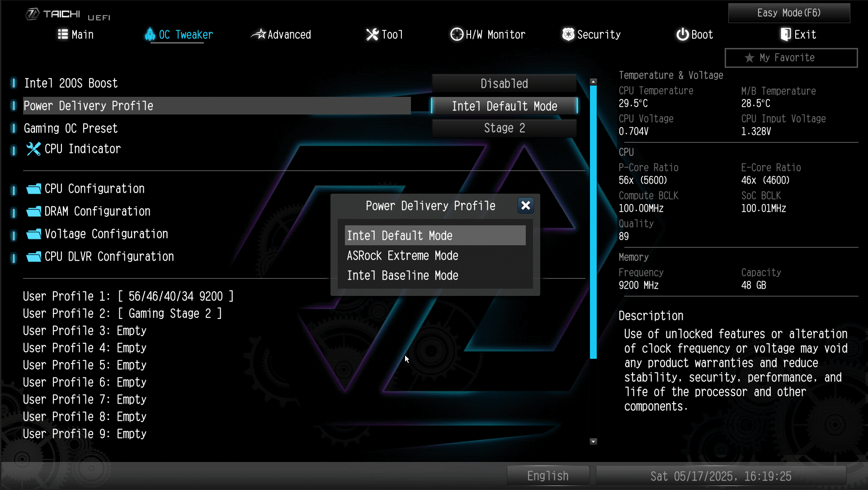Open Intel 200S Boost Disabled dropdown
Image resolution: width=868 pixels, height=490 pixels.
pos(504,84)
